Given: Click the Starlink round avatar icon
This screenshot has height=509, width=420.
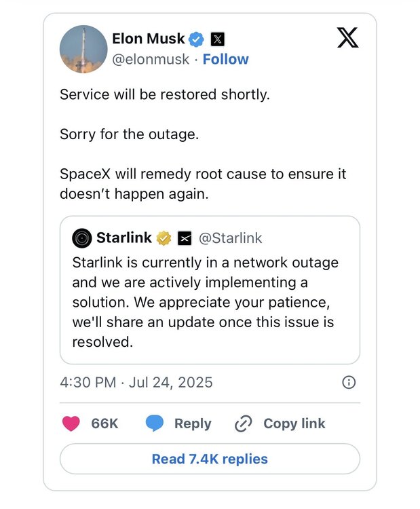Looking at the screenshot, I should pos(83,238).
